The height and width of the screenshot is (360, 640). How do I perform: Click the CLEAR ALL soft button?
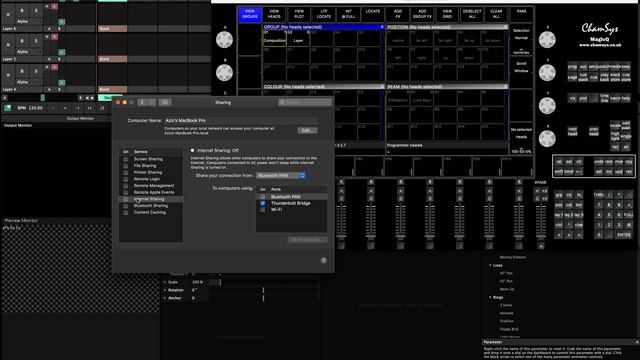click(x=496, y=14)
